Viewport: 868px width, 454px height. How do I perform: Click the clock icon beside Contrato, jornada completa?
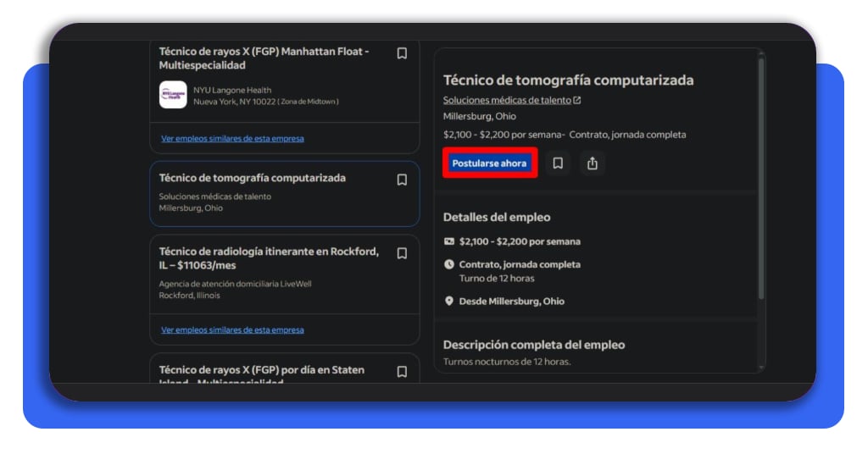(449, 264)
